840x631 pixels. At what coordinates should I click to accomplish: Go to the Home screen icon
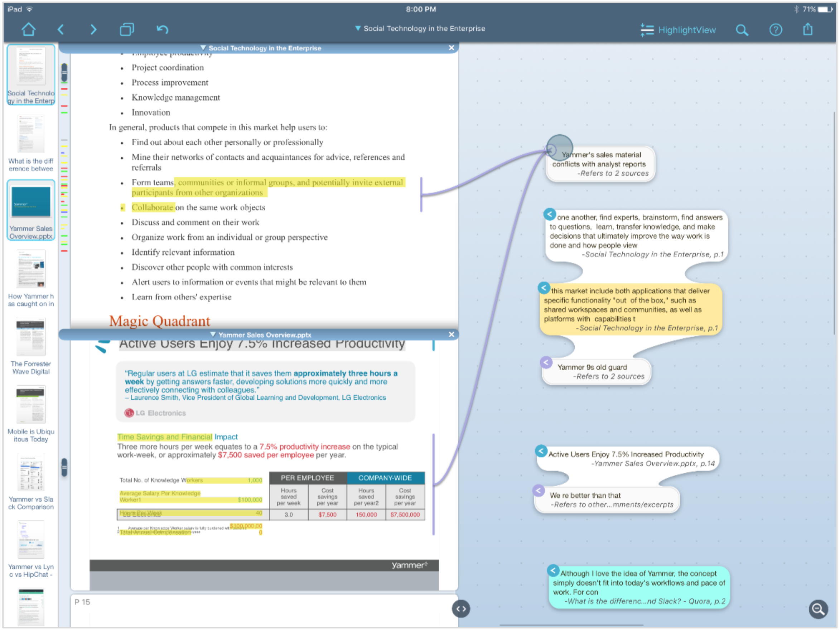click(29, 29)
